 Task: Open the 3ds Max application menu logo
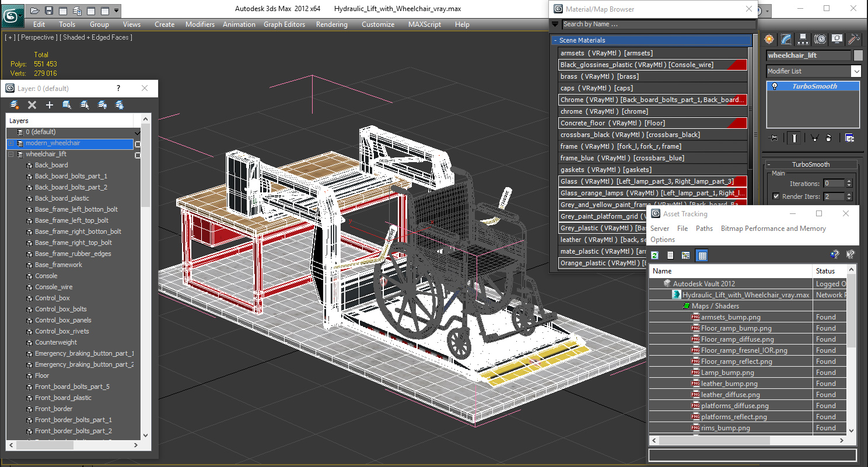12,15
